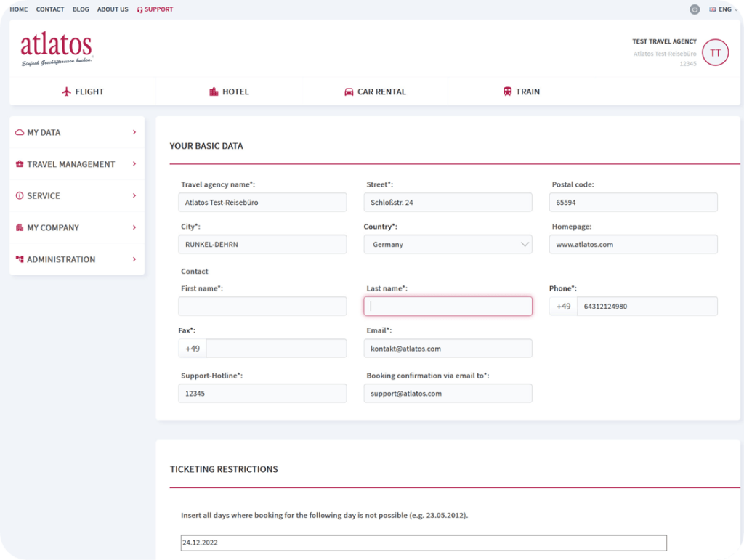744x560 pixels.
Task: Open the Country dropdown
Action: 448,245
